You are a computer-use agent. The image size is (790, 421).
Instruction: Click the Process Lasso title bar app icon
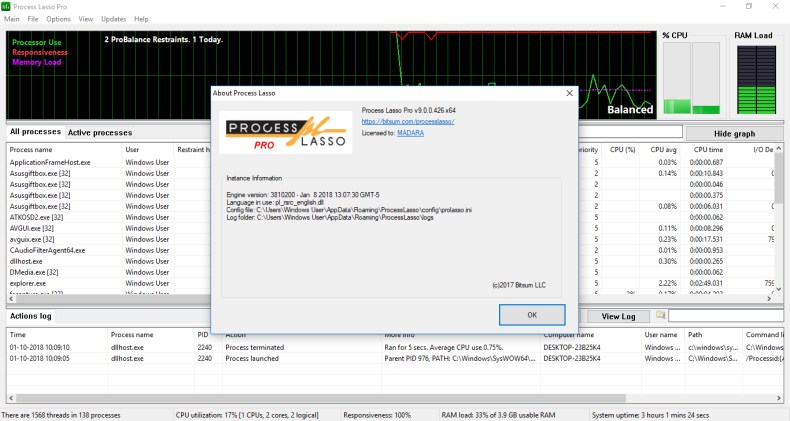click(x=6, y=6)
